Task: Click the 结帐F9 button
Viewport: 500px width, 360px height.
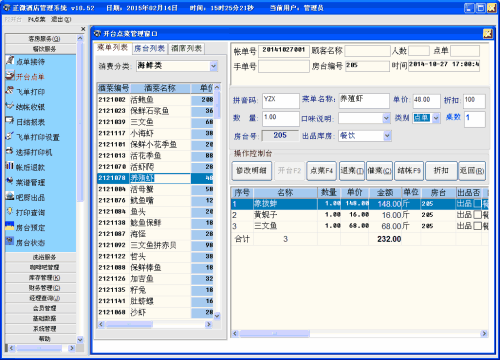Action: pyautogui.click(x=409, y=171)
